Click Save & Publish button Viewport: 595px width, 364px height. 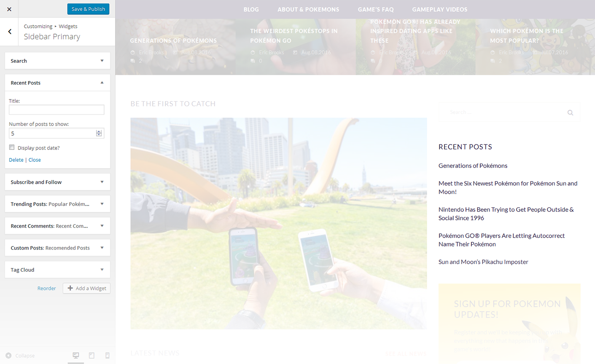[88, 9]
